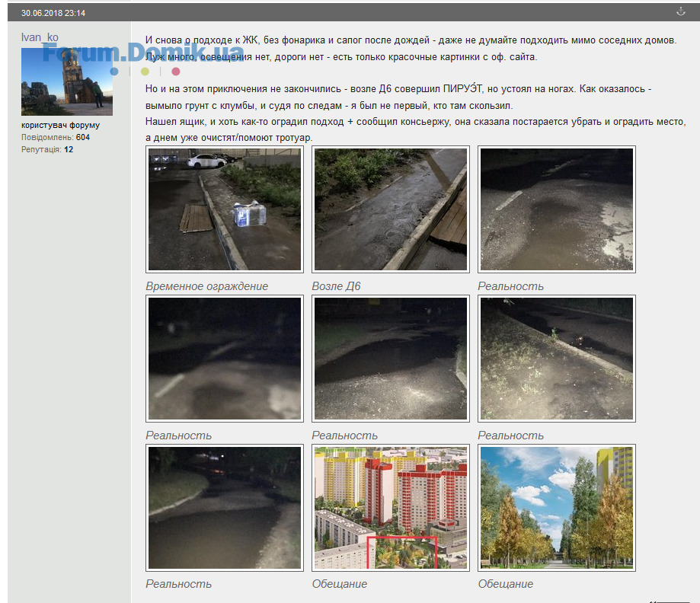This screenshot has height=603, width=700.
Task: Open first-row thumbnail captioned Реальность
Action: click(557, 209)
